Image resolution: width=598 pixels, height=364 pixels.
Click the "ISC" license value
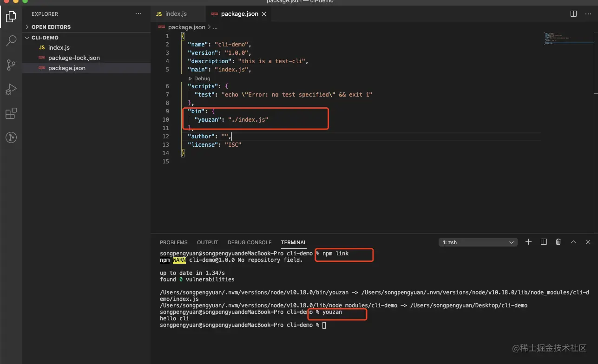(233, 145)
